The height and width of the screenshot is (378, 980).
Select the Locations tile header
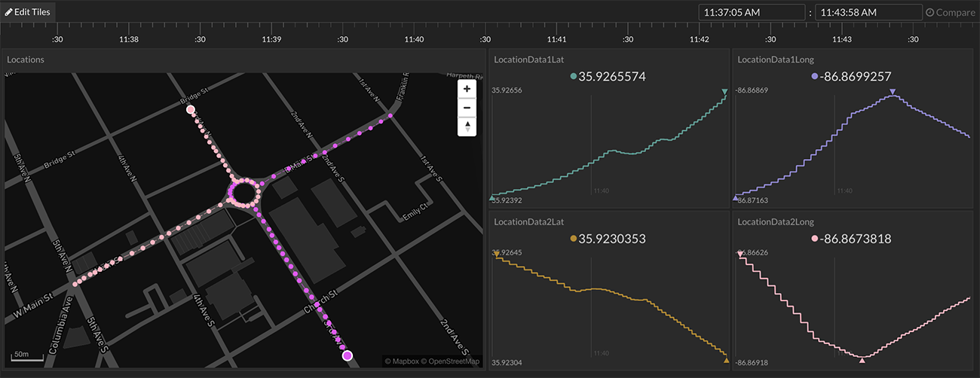click(x=26, y=59)
